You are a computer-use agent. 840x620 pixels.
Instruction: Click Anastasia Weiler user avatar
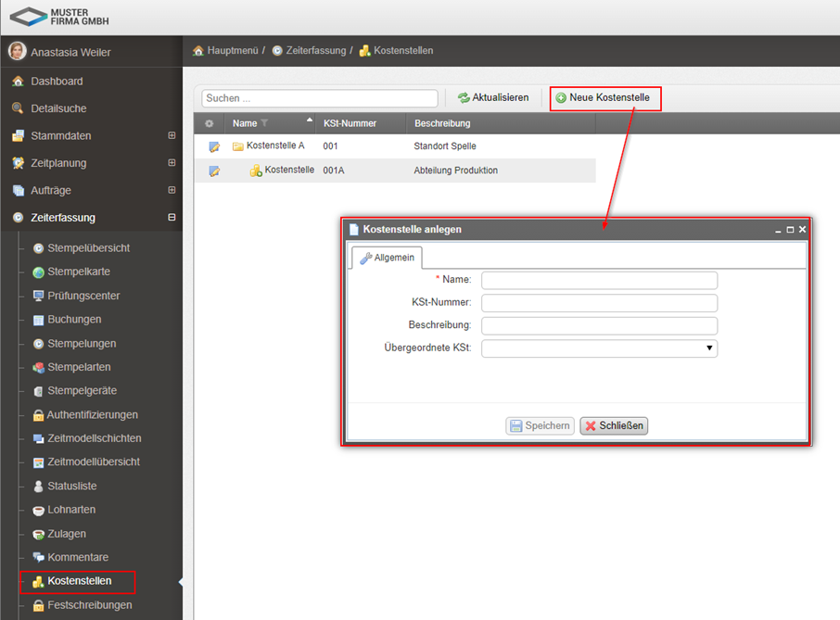click(18, 52)
